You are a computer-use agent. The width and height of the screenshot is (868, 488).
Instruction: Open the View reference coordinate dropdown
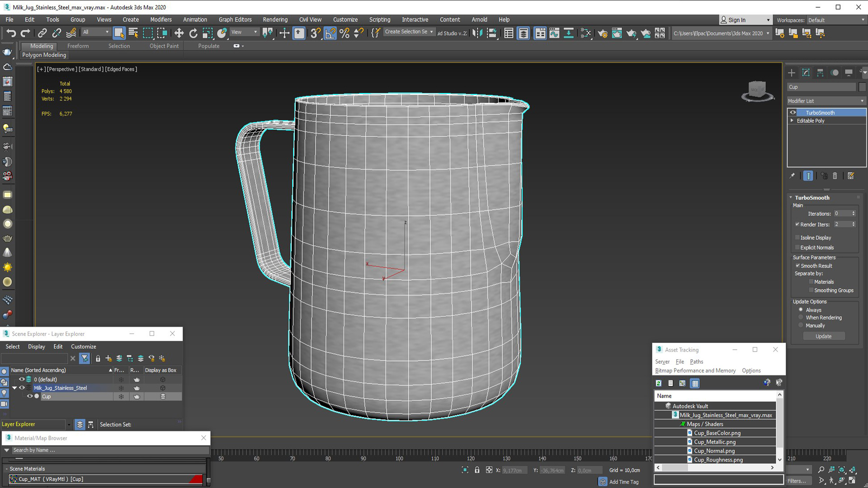click(244, 32)
